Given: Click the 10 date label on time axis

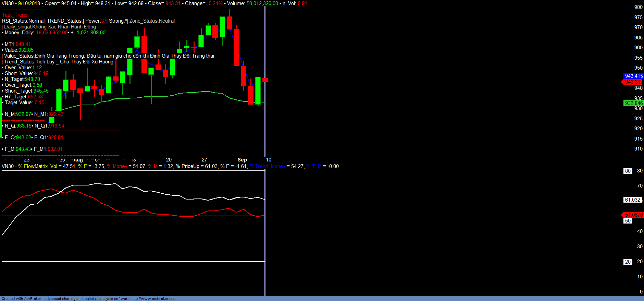Looking at the screenshot, I should 269,160.
